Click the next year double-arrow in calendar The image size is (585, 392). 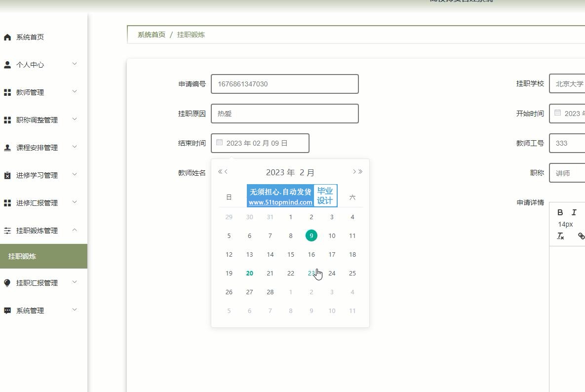361,172
